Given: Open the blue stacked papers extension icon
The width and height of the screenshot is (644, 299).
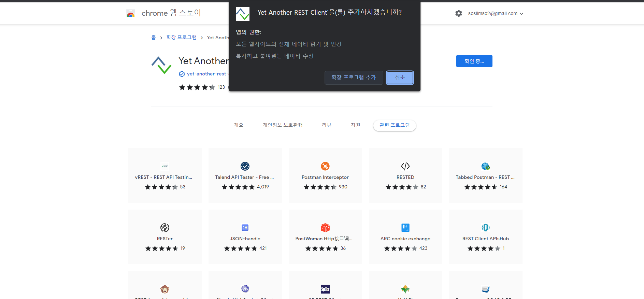Looking at the screenshot, I should [x=486, y=289].
